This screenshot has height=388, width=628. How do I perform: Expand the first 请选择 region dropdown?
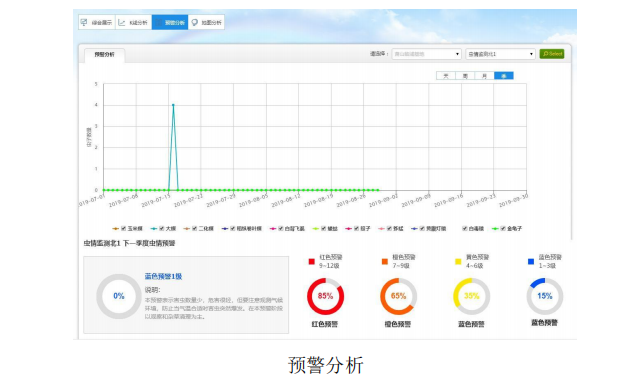[427, 54]
